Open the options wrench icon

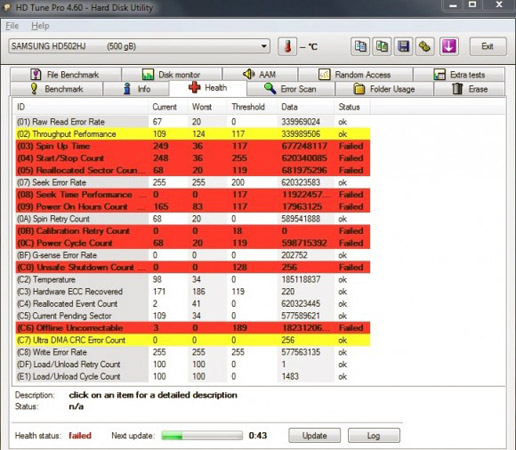[425, 46]
